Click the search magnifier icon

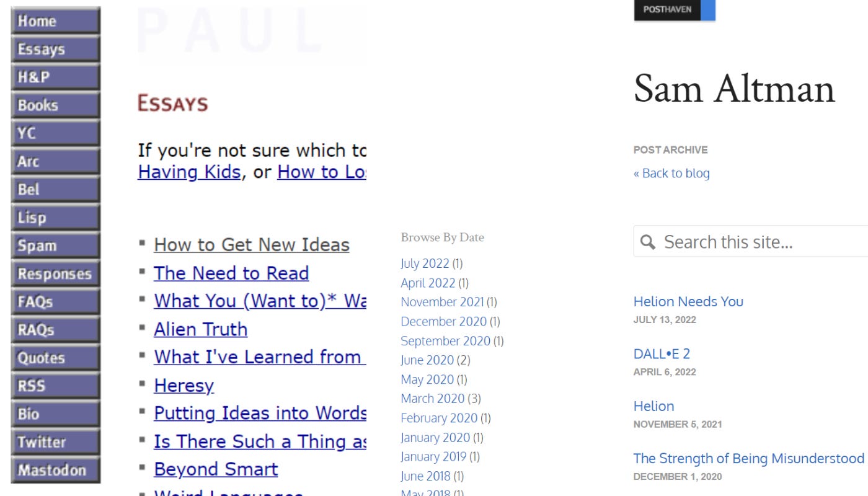tap(648, 242)
